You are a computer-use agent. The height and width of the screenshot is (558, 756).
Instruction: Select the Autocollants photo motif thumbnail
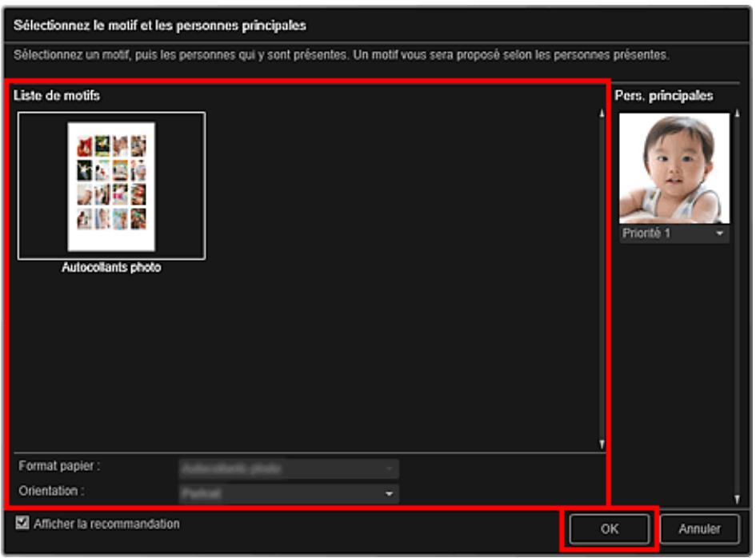[111, 185]
